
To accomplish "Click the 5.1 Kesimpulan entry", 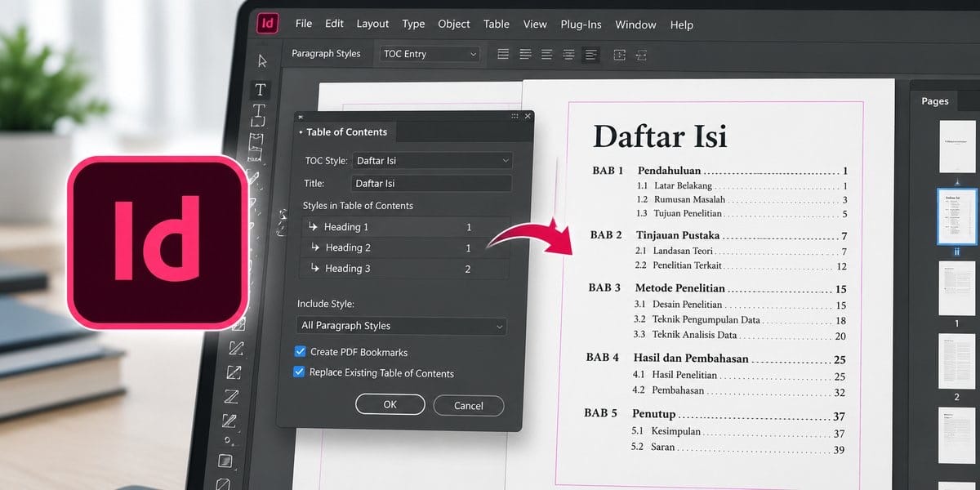I will [x=738, y=433].
